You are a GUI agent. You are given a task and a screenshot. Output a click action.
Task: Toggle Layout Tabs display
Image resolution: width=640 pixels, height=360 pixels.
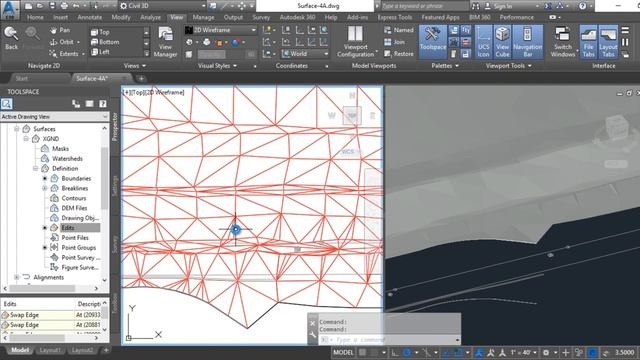click(x=608, y=42)
